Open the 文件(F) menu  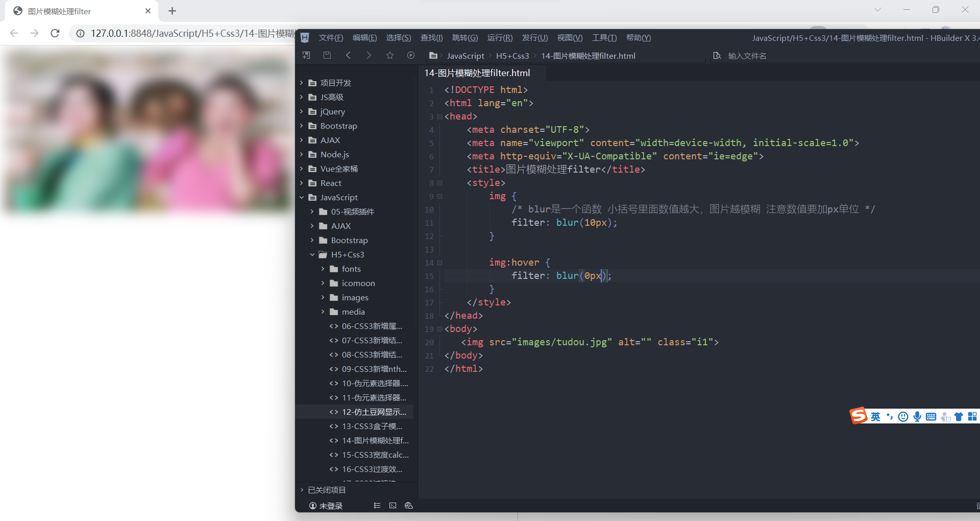point(331,37)
